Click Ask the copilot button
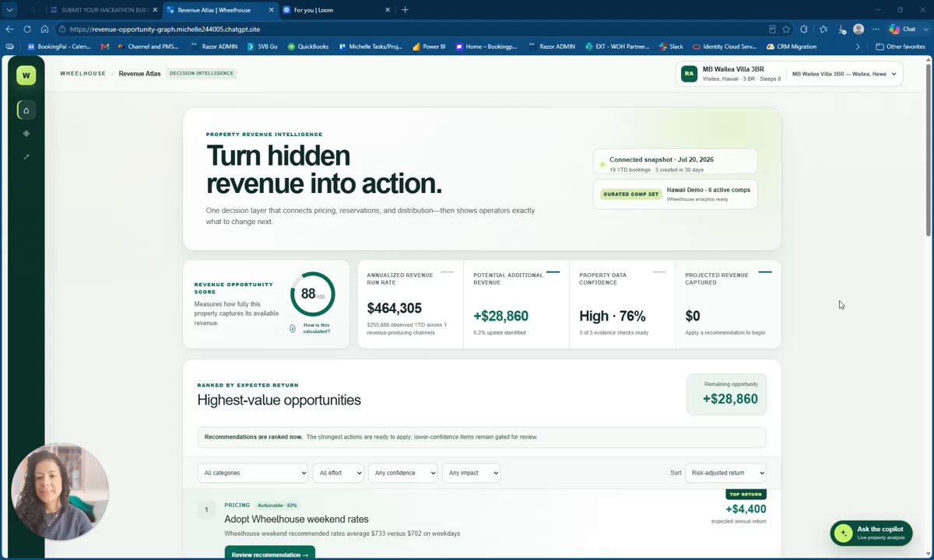Screen dimensions: 934x560 coord(871,533)
